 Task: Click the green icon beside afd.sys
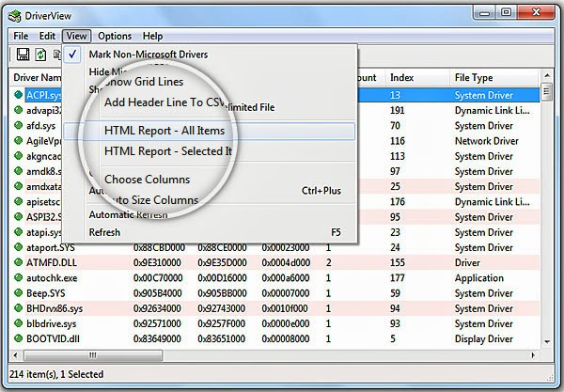19,125
